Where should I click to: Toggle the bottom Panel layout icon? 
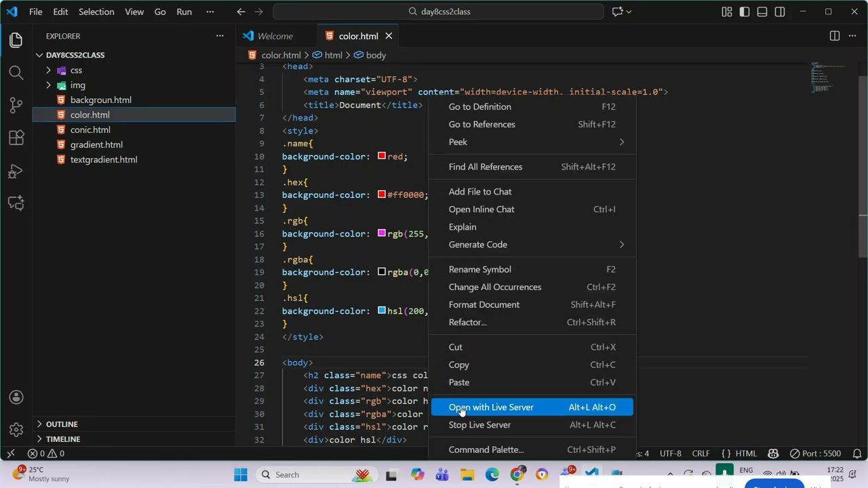762,12
